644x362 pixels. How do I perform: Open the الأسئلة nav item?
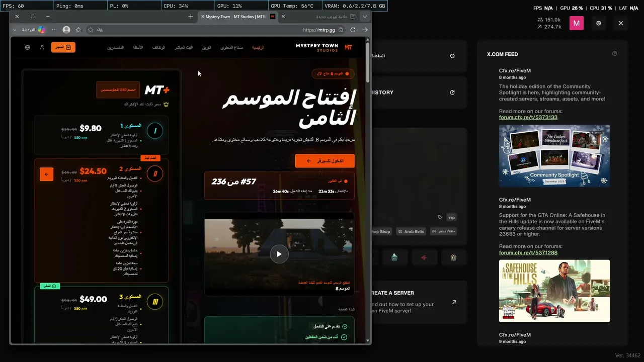(138, 47)
